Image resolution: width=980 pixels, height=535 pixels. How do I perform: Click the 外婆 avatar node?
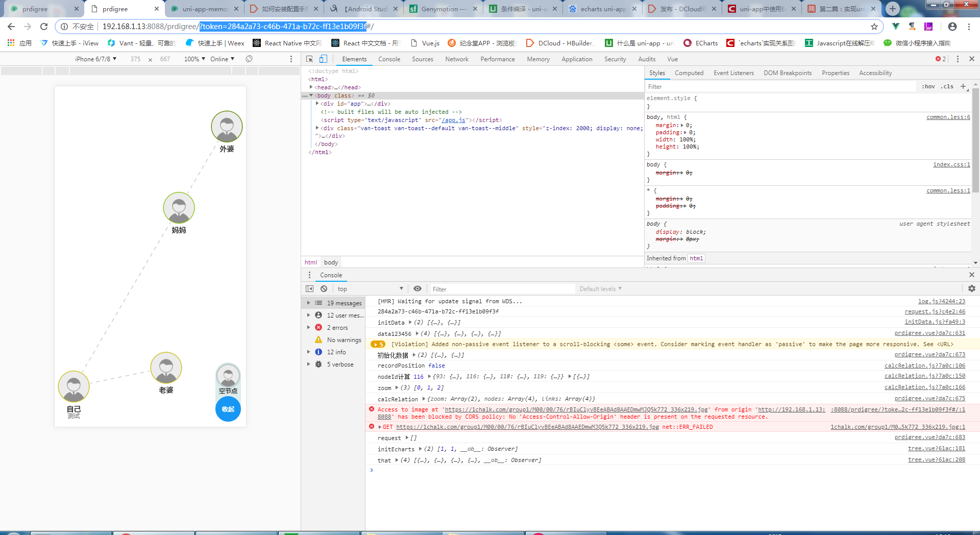(227, 127)
